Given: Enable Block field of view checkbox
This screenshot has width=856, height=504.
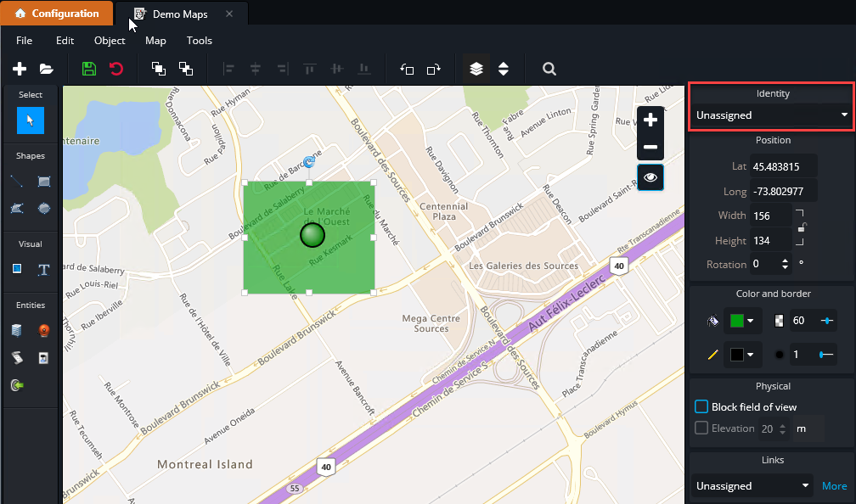Looking at the screenshot, I should click(701, 406).
